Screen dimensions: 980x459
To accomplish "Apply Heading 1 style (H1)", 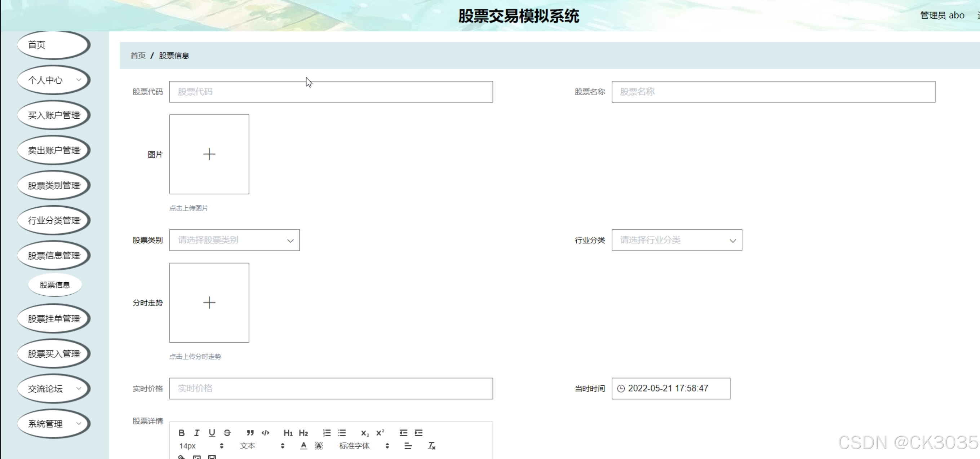I will coord(288,433).
